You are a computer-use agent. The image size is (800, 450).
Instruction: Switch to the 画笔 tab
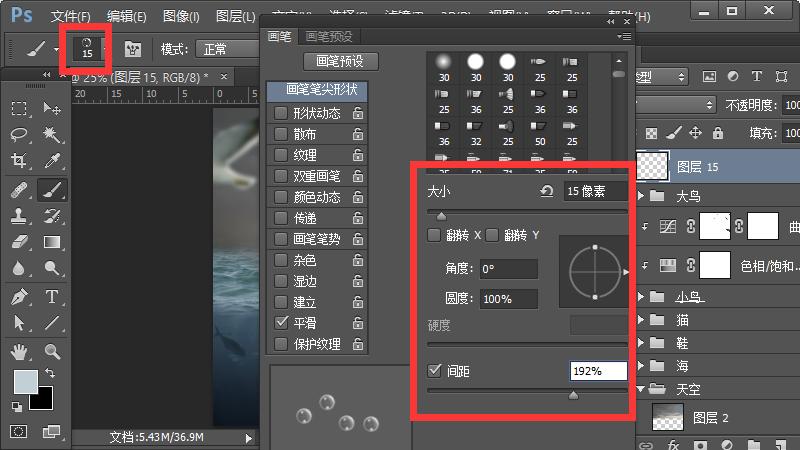(x=280, y=36)
